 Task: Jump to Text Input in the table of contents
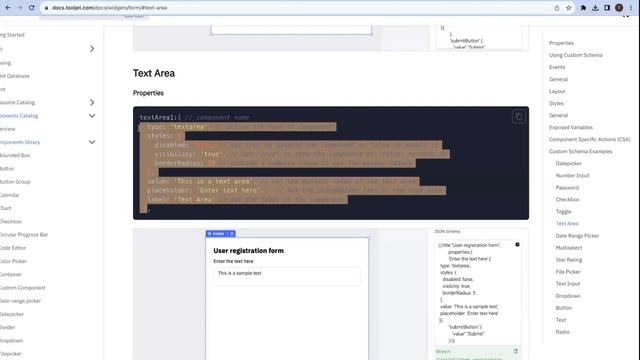point(568,284)
